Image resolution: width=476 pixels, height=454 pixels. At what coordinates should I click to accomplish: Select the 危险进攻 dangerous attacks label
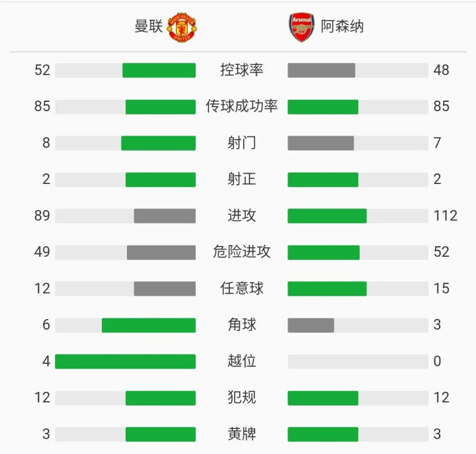tap(241, 252)
